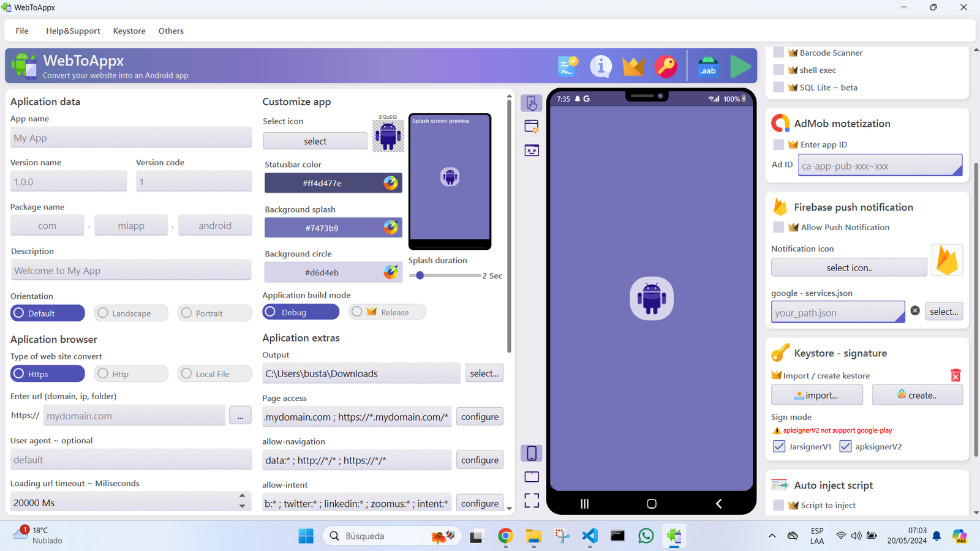Open the Help&Support menu
Image resolution: width=980 pixels, height=551 pixels.
point(73,31)
